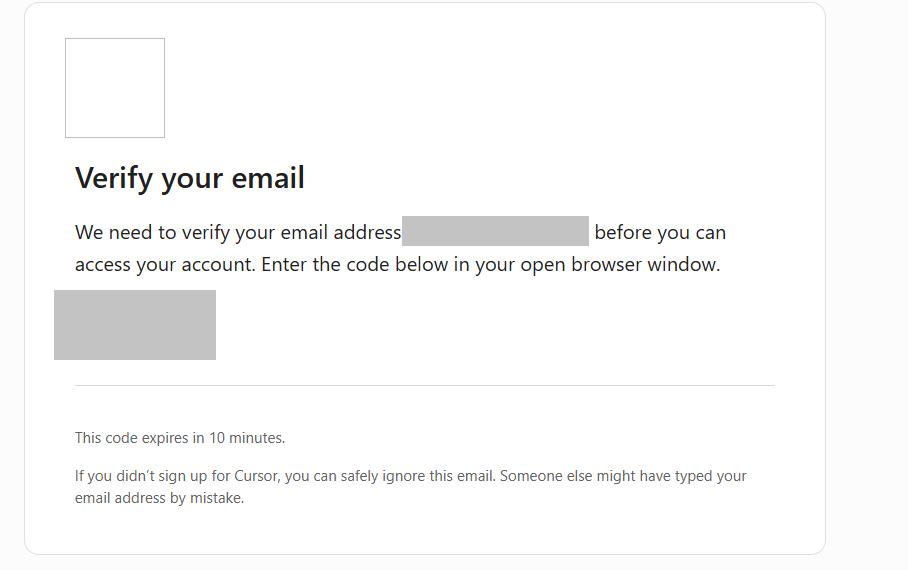Click "before you can" after the redacted email
Image resolution: width=908 pixels, height=570 pixels.
click(660, 233)
